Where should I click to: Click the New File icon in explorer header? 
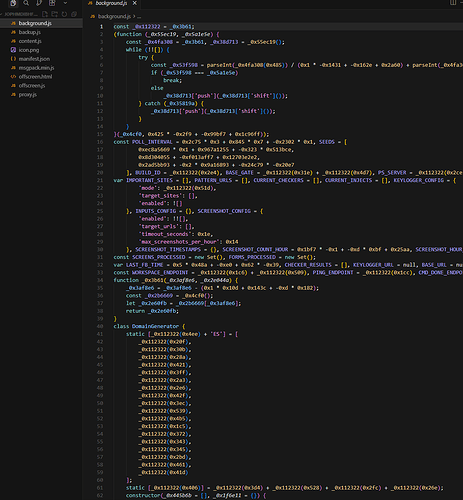[45, 14]
